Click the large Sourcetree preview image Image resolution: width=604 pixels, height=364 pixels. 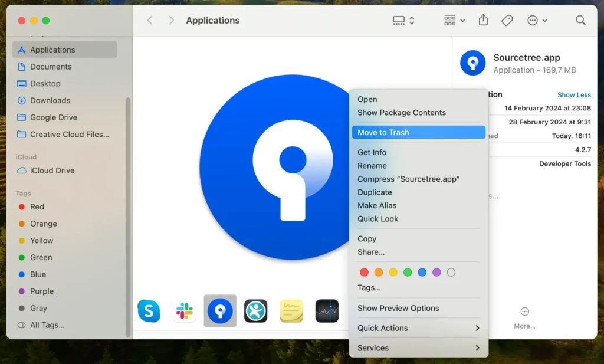point(274,167)
